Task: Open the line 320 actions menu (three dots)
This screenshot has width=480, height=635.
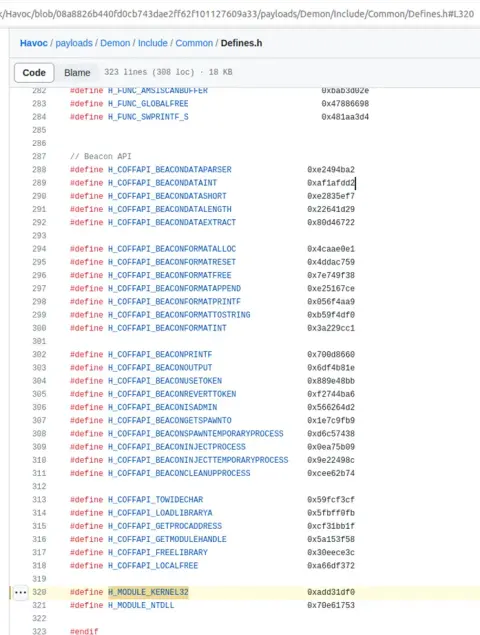Action: tap(20, 592)
